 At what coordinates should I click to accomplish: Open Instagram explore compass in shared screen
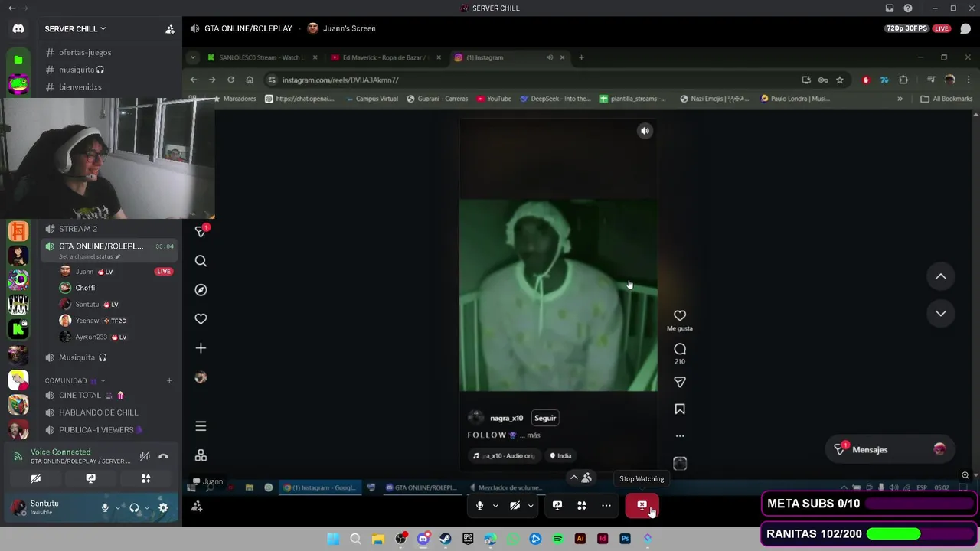click(x=201, y=290)
